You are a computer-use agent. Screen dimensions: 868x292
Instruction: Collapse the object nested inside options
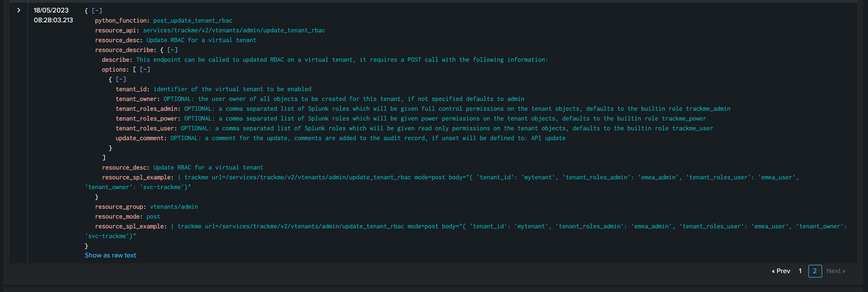point(121,79)
